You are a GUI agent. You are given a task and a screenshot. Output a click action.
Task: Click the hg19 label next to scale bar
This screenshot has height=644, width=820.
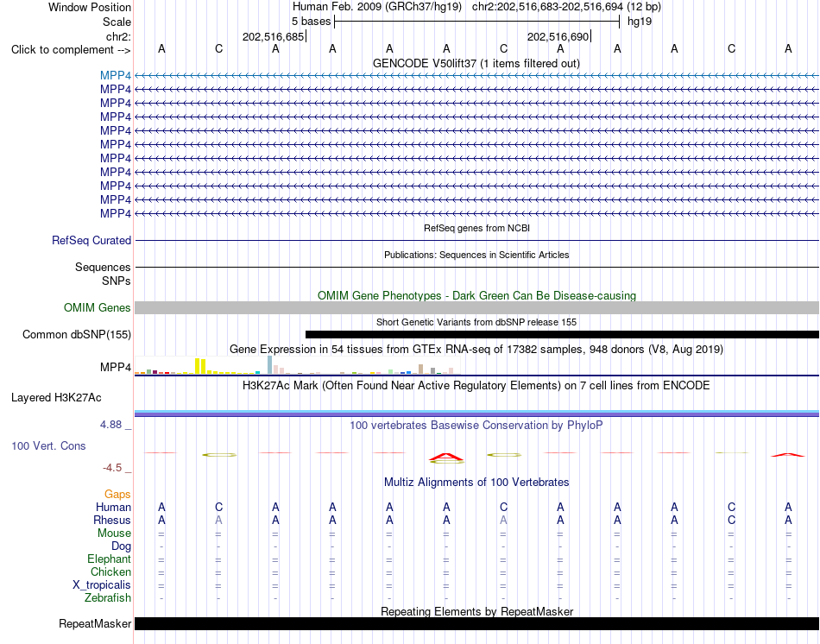(x=640, y=22)
